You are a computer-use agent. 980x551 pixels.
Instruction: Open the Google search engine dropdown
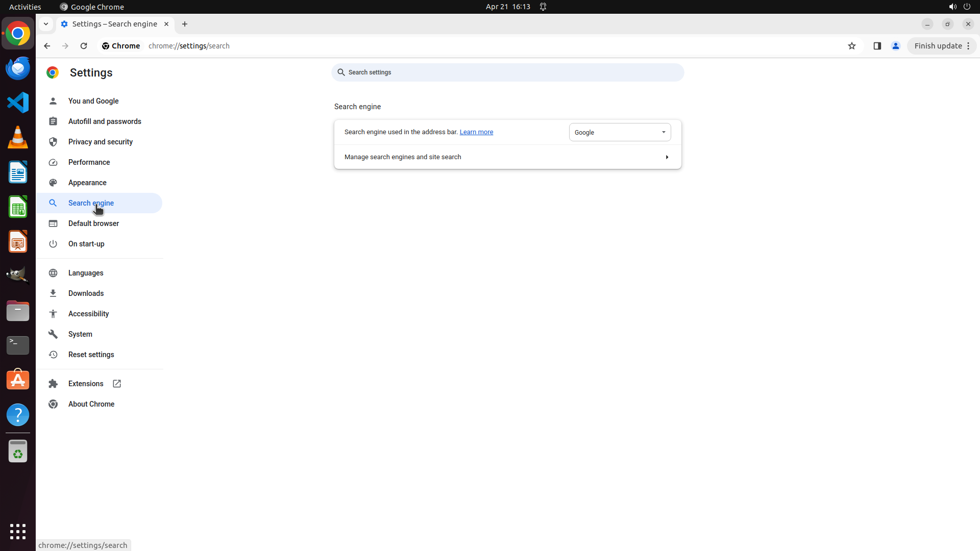[620, 132]
